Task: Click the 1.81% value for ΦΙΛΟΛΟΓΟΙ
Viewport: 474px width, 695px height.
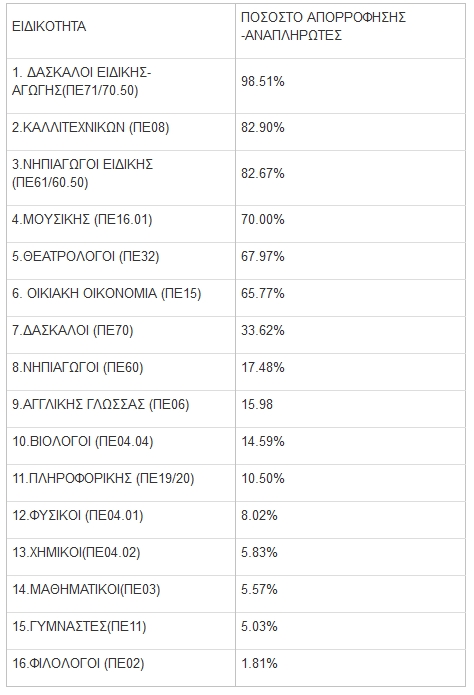Action: tap(259, 664)
